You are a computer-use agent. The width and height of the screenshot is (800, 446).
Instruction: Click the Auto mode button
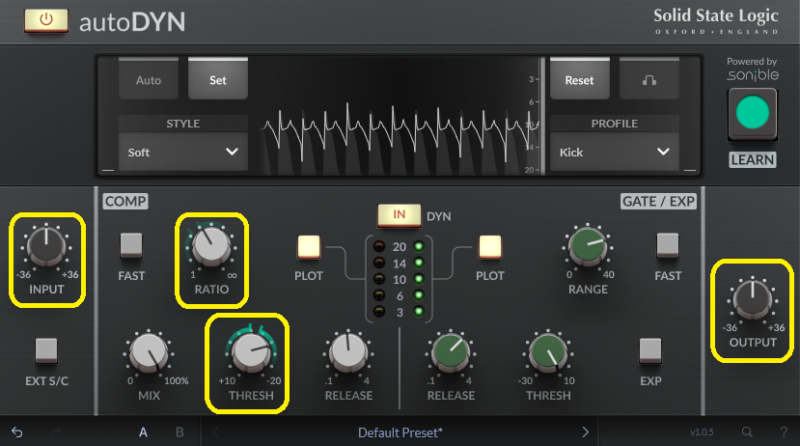[x=148, y=80]
